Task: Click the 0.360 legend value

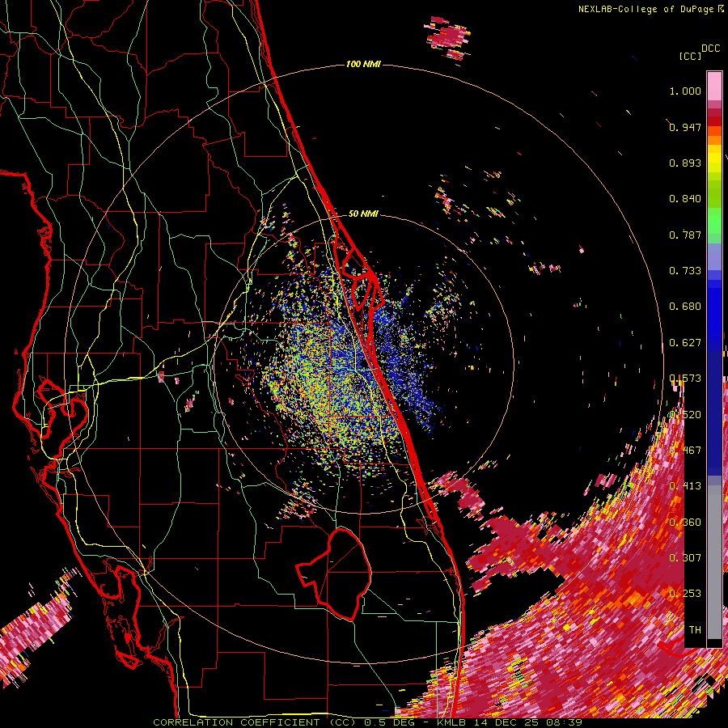Action: 685,523
